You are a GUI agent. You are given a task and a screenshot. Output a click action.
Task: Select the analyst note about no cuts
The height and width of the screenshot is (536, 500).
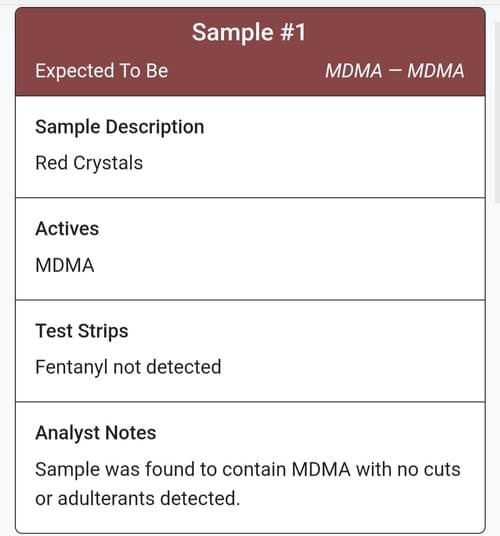[x=248, y=484]
